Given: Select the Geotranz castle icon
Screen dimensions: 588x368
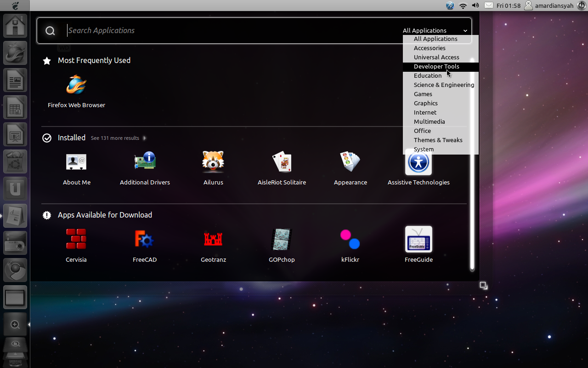Looking at the screenshot, I should 213,246.
